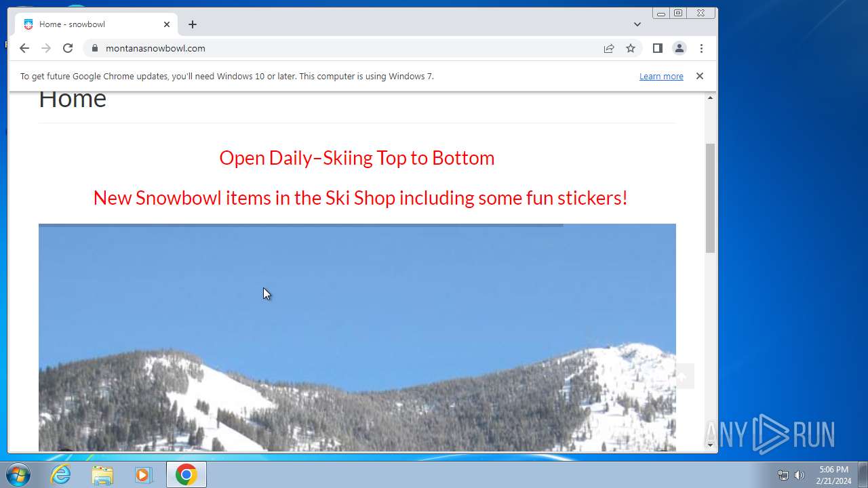Viewport: 868px width, 488px height.
Task: Open the volume speaker tray icon
Action: (800, 475)
